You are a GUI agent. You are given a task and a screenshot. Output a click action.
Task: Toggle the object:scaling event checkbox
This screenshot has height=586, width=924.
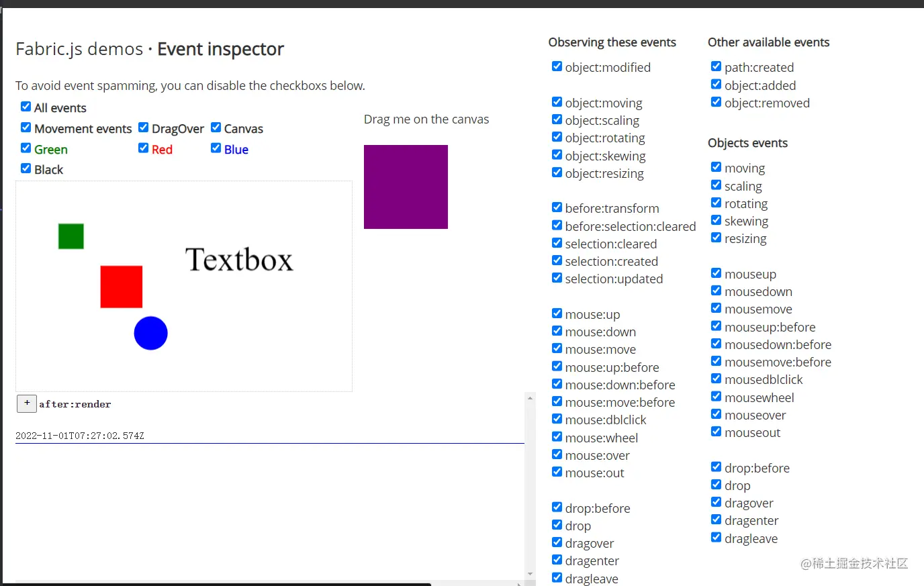click(x=557, y=119)
